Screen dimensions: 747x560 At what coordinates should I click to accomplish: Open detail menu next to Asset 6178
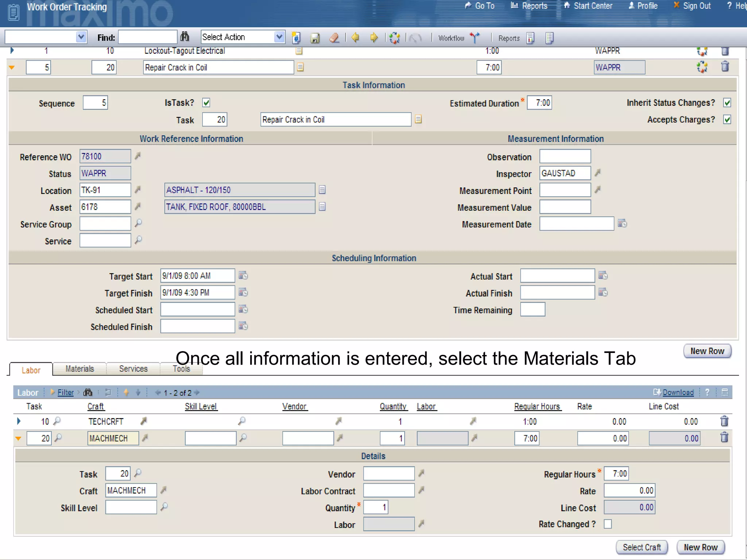click(x=138, y=206)
